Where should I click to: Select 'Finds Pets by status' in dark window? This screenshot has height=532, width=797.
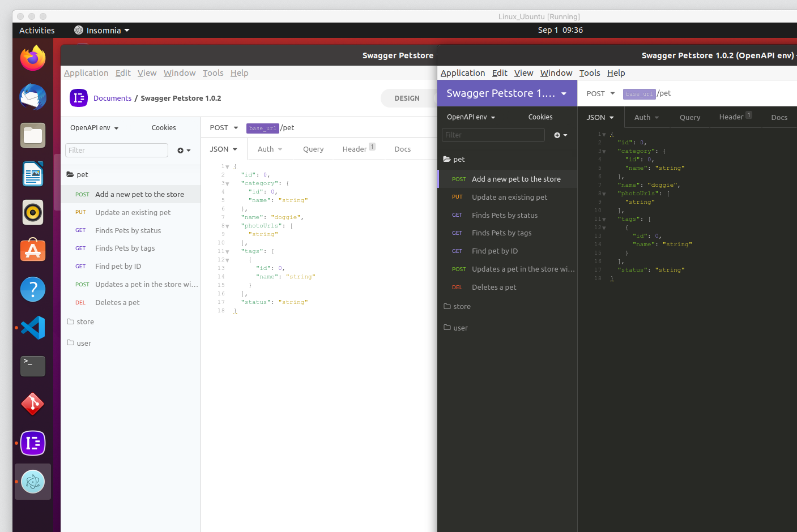[507, 216]
